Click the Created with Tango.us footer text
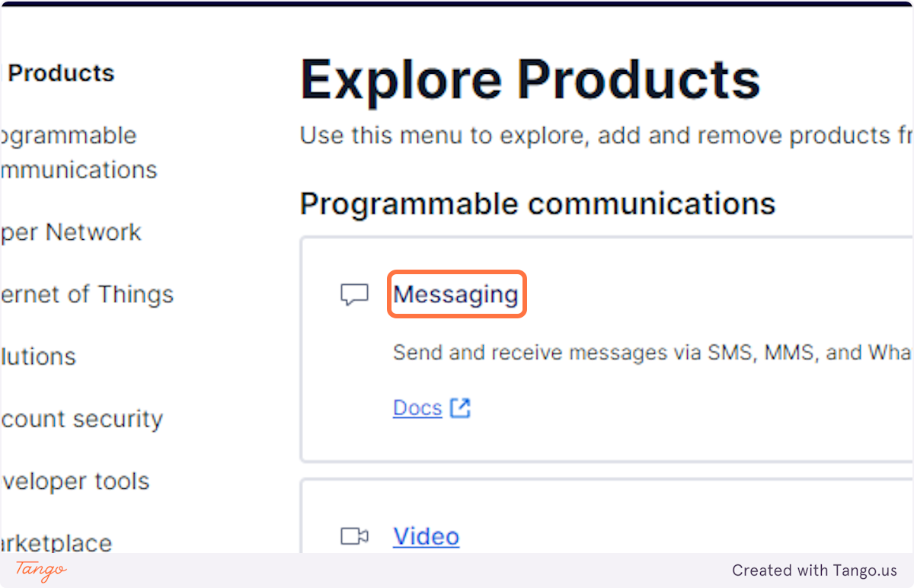This screenshot has width=914, height=588. (815, 570)
